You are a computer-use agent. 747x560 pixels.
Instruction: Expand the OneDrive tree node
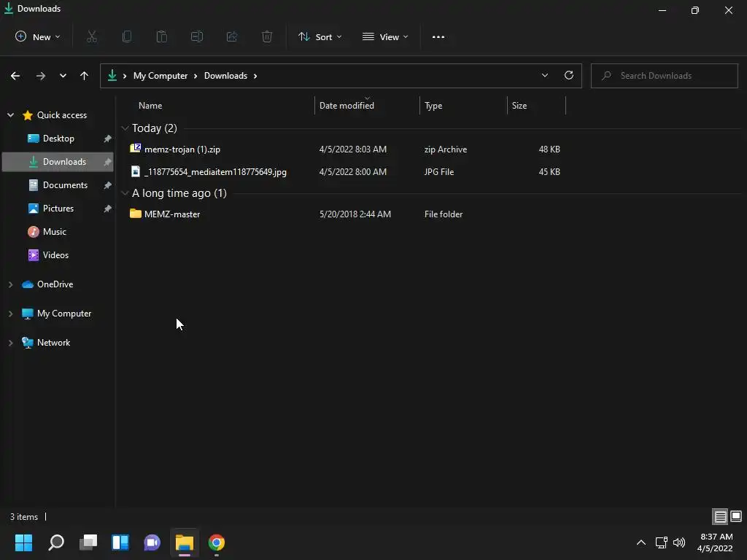[10, 284]
